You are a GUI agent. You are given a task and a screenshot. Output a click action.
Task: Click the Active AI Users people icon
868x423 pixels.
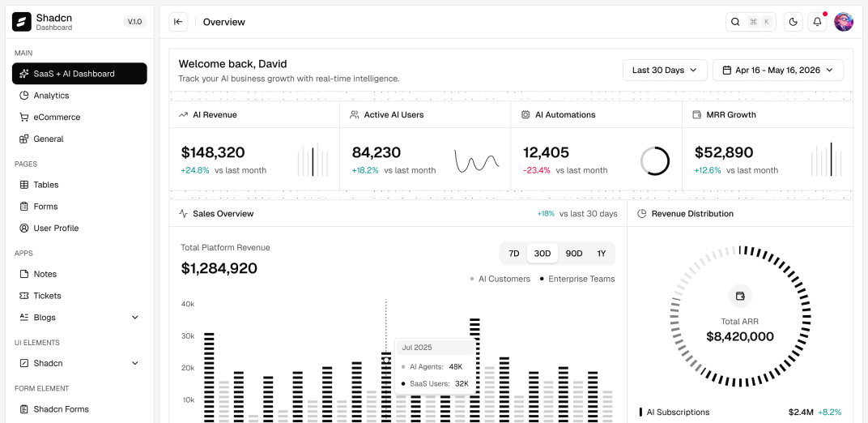tap(355, 114)
